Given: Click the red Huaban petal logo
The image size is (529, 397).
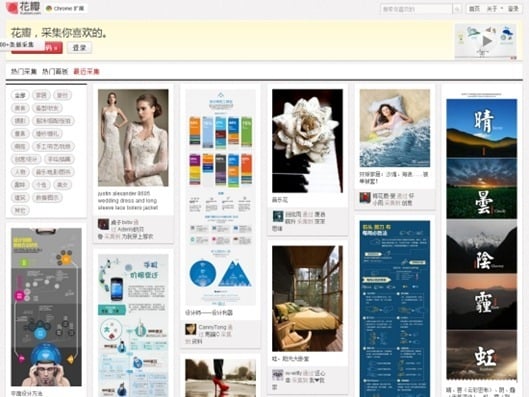Looking at the screenshot, I should pyautogui.click(x=12, y=7).
